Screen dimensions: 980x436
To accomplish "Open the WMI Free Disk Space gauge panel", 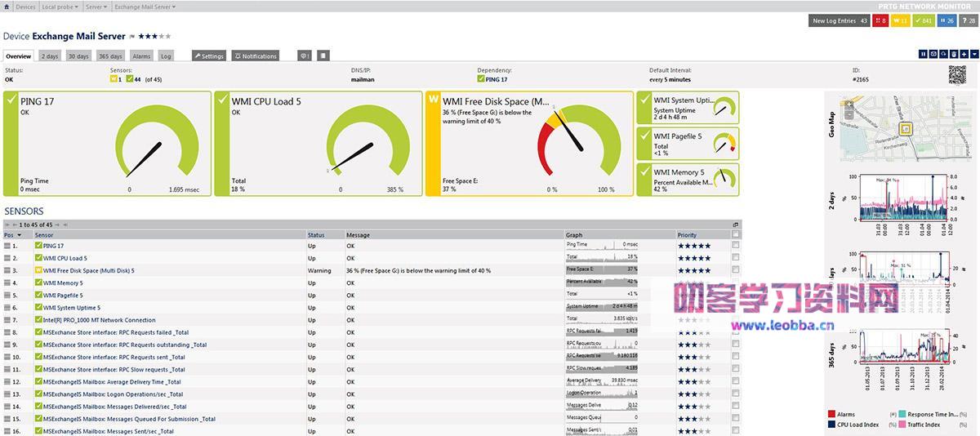I will tap(529, 144).
